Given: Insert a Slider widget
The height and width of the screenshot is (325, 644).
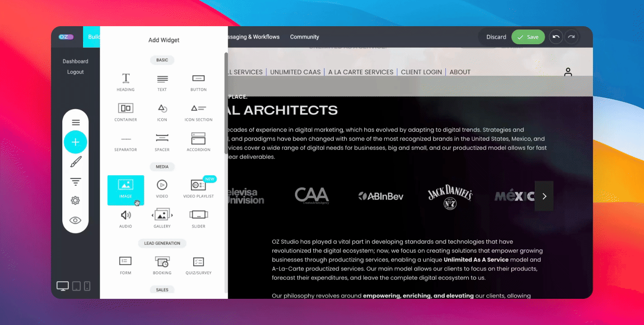Looking at the screenshot, I should (x=199, y=219).
